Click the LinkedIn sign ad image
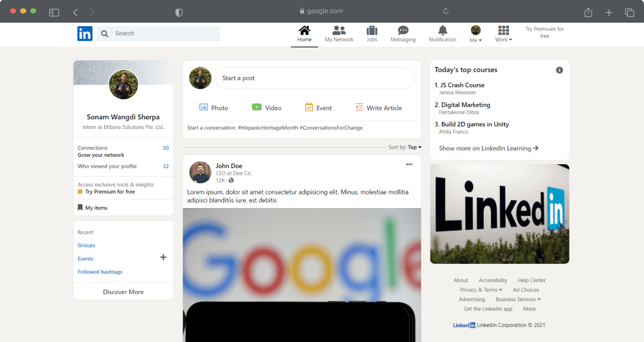Viewport: 644px width, 342px height. [x=499, y=214]
